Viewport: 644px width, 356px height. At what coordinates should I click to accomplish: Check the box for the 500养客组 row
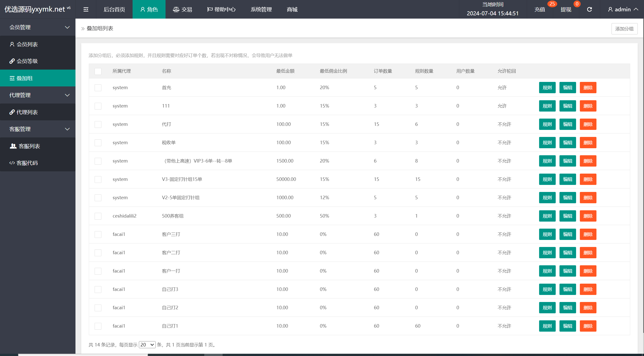pyautogui.click(x=98, y=216)
